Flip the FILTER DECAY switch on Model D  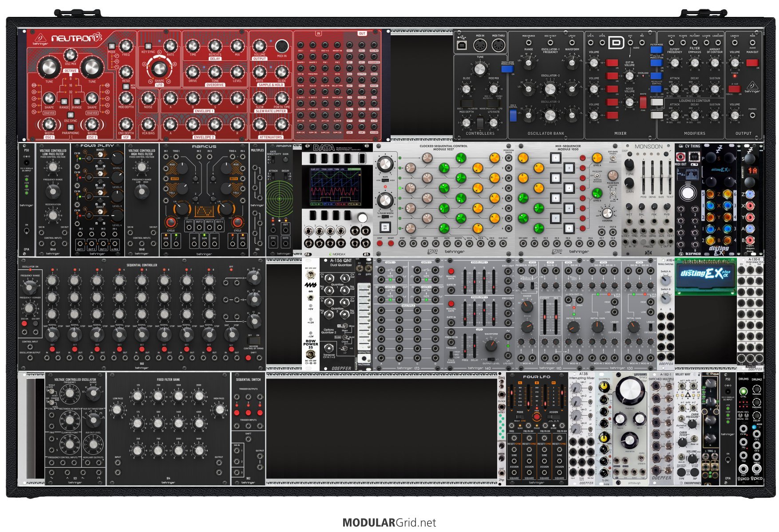tap(656, 102)
